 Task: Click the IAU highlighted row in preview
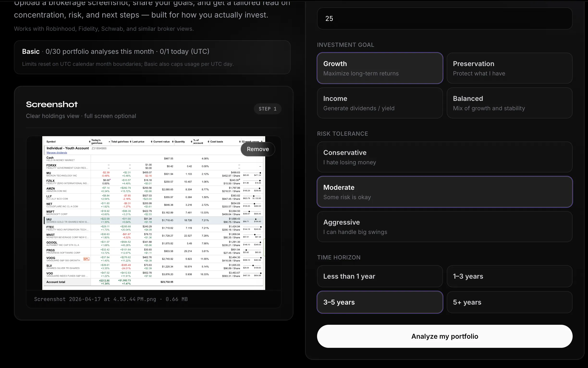[x=153, y=221]
